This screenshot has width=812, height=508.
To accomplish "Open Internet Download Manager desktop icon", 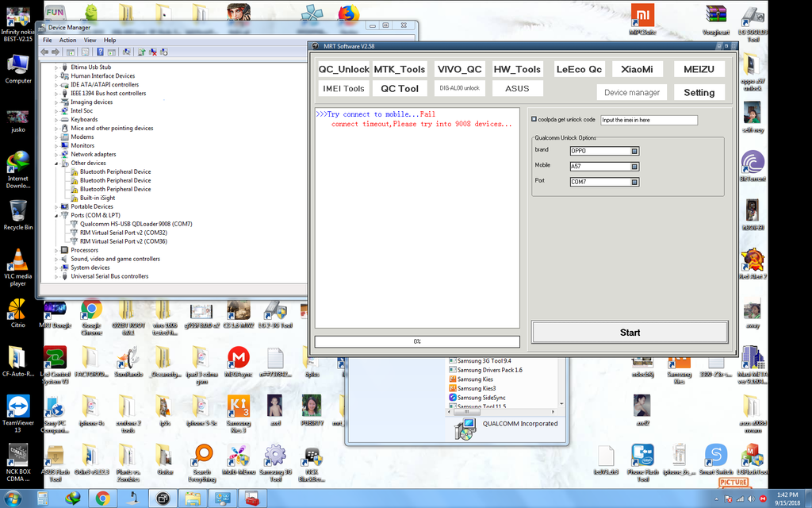I will (x=18, y=169).
